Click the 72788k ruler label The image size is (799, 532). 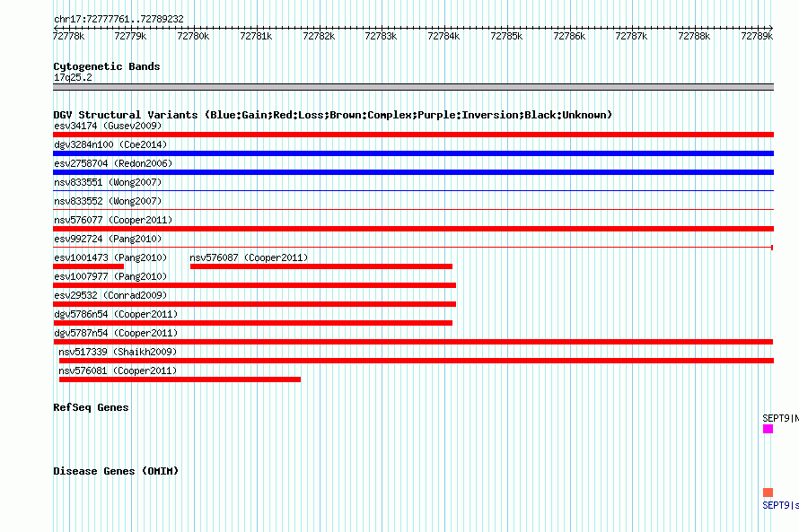694,36
